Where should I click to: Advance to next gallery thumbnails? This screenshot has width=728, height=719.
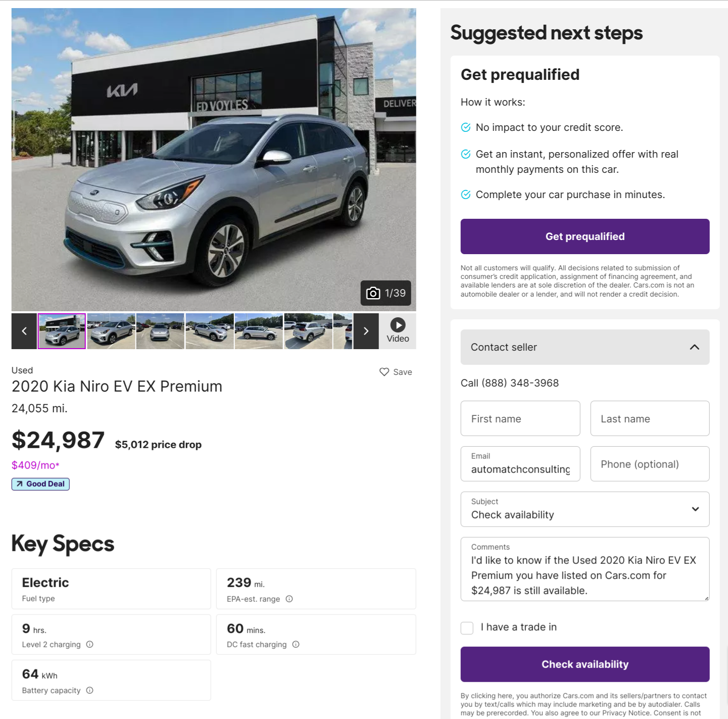[x=366, y=331]
